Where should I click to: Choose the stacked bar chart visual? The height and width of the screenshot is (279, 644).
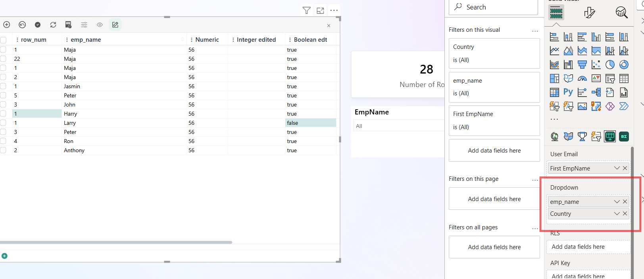click(554, 37)
